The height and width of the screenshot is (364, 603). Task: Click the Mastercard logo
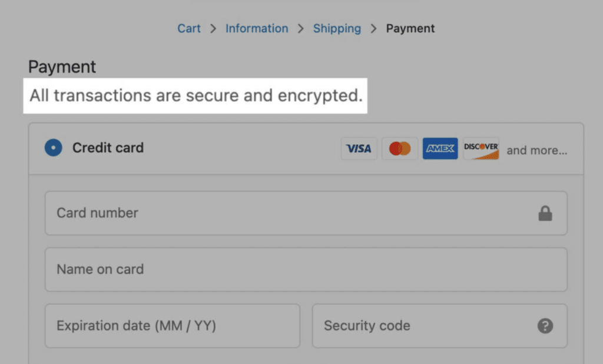(x=400, y=148)
